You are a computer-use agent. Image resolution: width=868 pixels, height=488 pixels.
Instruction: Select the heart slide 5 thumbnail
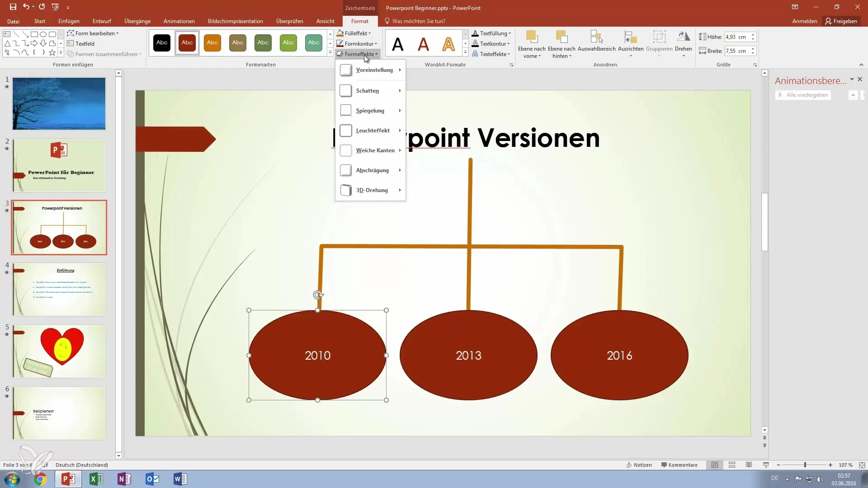point(59,351)
